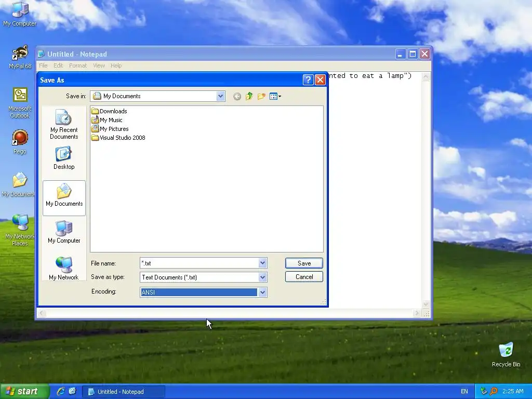Open Notepad Help menu

tap(116, 65)
